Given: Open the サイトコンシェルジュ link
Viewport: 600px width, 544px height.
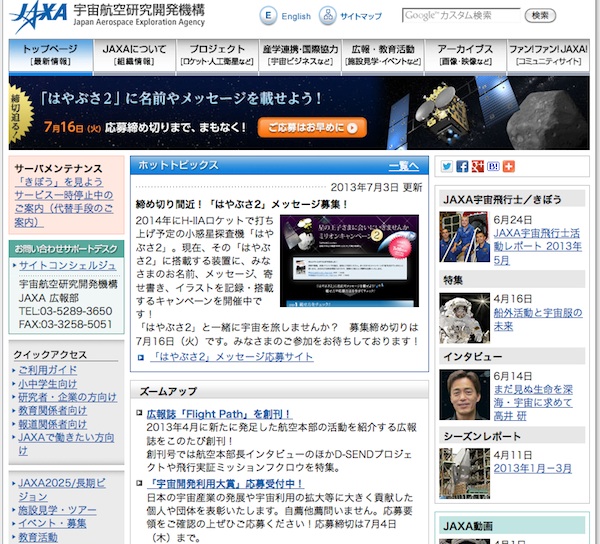Looking at the screenshot, I should (67, 265).
